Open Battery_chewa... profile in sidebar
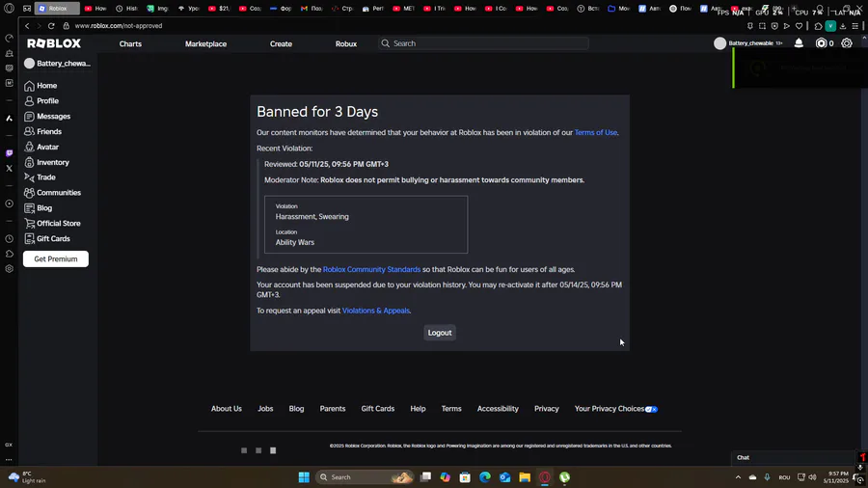Image resolution: width=868 pixels, height=488 pixels. click(x=58, y=63)
